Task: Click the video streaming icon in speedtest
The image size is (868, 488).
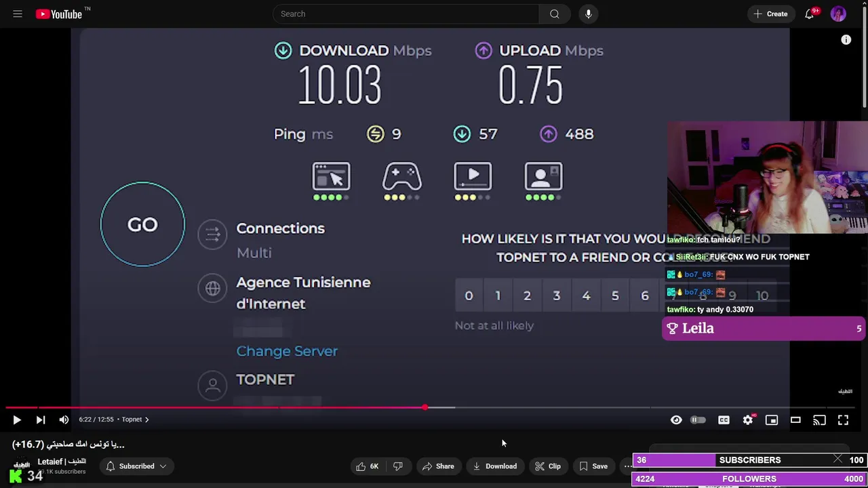Action: point(473,177)
